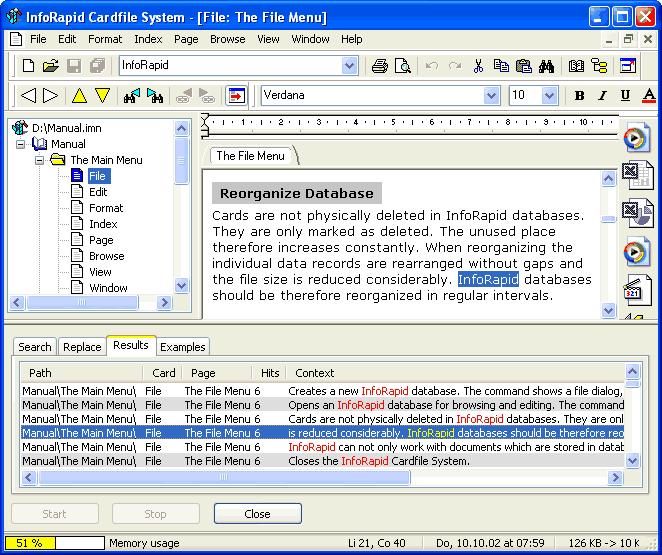Sort results by Hits column header

(x=270, y=373)
